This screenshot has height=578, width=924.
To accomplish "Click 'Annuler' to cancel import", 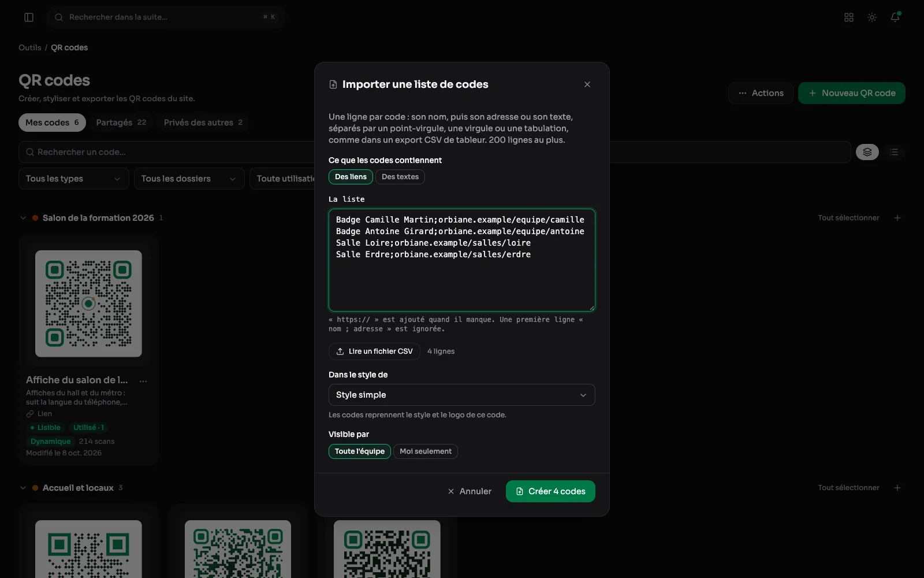I will click(x=470, y=491).
